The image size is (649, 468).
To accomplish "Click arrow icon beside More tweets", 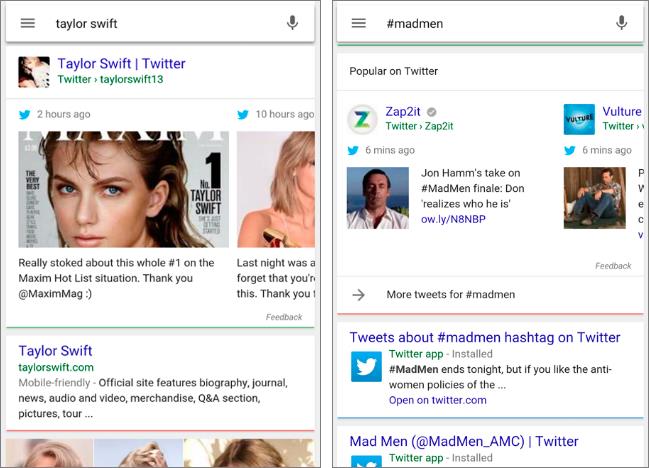I will tap(358, 295).
